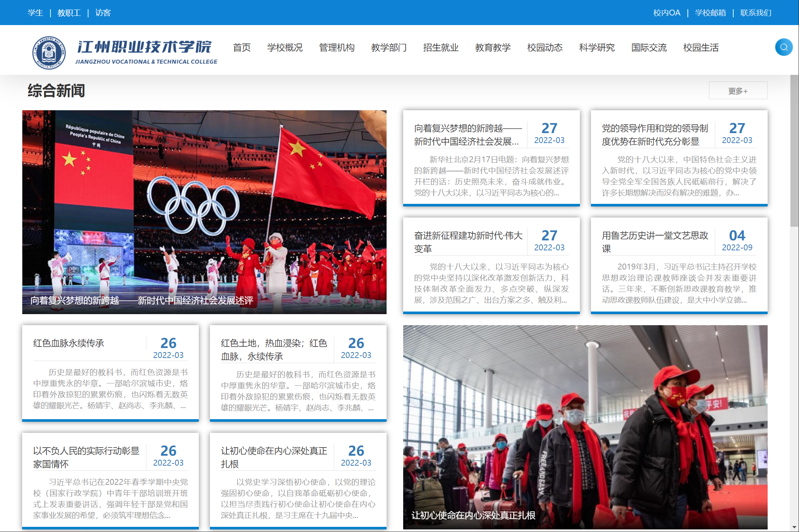Screen dimensions: 799x532
Task: Open the railway station news photo
Action: point(585,427)
